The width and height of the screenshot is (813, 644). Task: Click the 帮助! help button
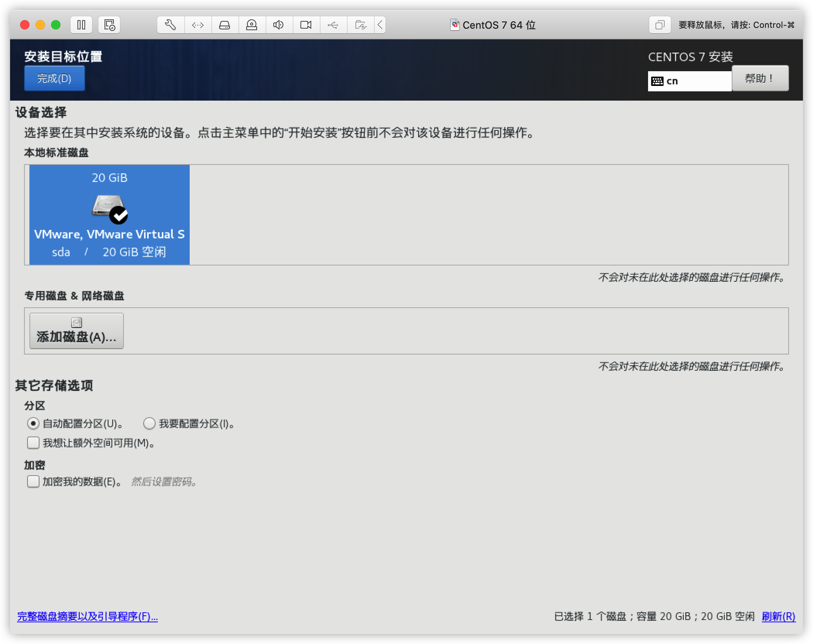point(760,78)
